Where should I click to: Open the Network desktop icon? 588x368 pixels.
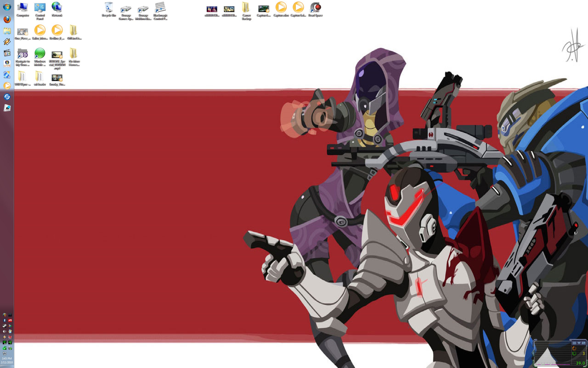point(57,10)
